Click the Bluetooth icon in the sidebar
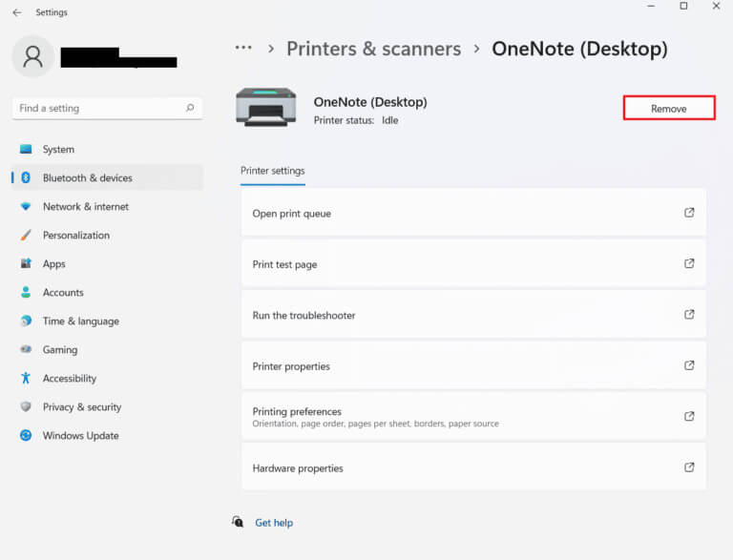Screen dimensions: 733x560 [x=26, y=177]
